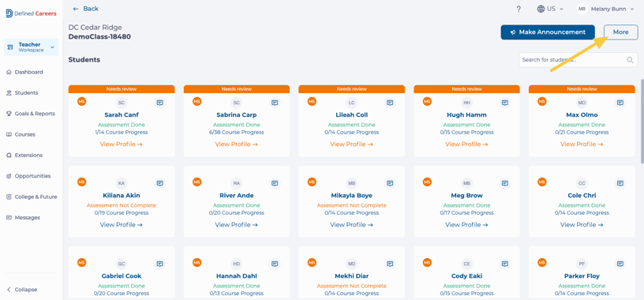Click the page vertical scrollbar
This screenshot has width=644, height=300.
point(642,122)
